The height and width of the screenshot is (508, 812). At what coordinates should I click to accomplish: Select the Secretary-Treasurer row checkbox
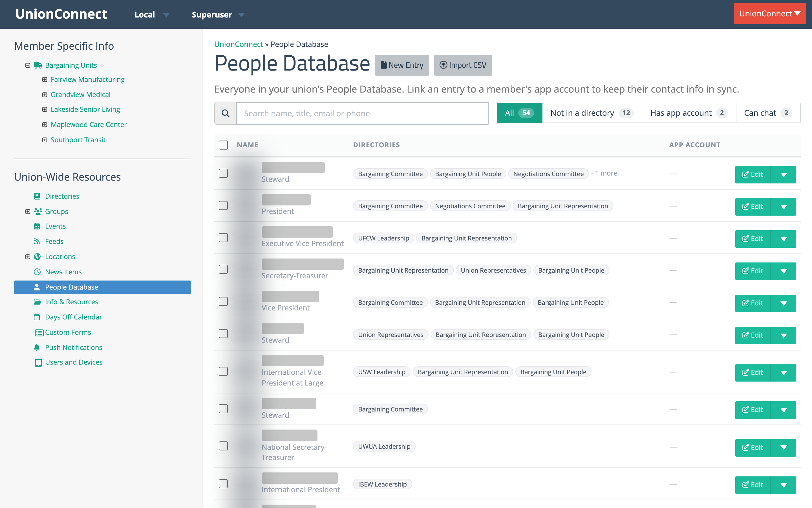pos(223,270)
